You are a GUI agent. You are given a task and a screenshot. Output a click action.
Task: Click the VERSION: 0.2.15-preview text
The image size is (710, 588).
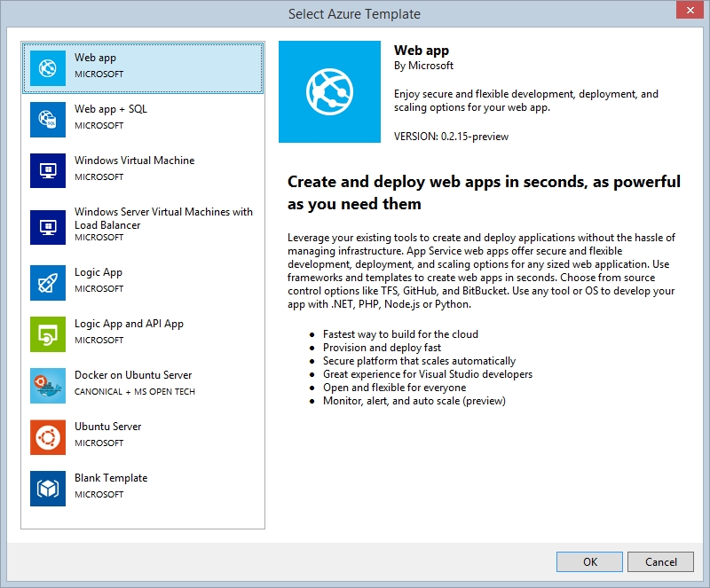pyautogui.click(x=451, y=137)
